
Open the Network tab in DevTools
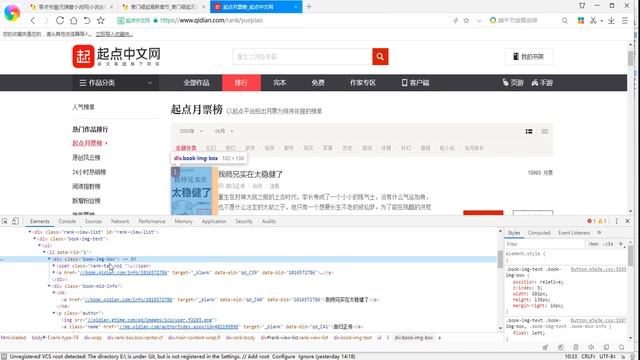click(120, 221)
